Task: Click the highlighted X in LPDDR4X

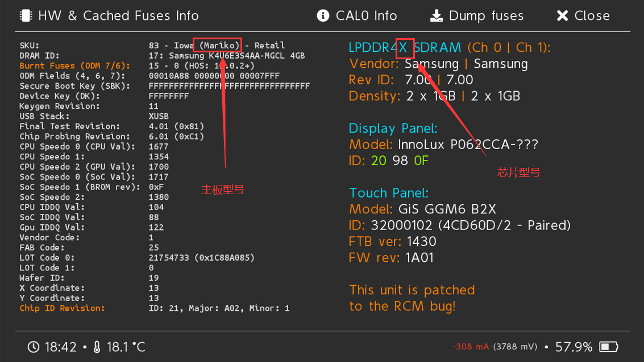Action: point(405,48)
